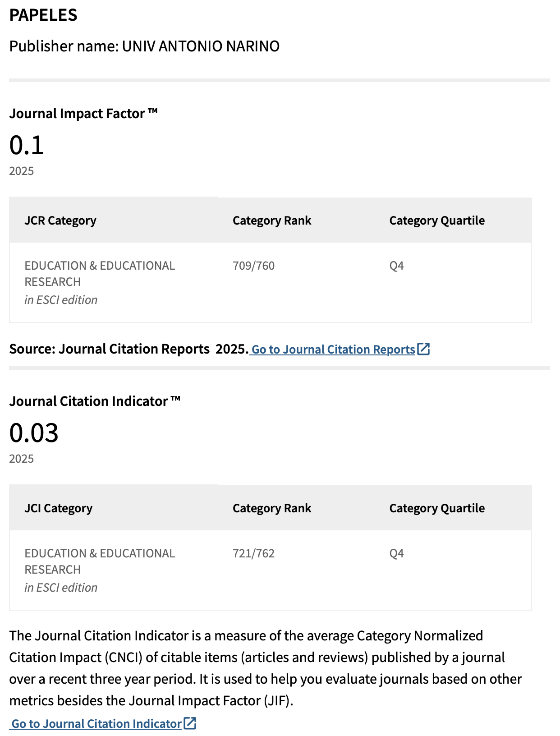Click Source: Journal Citation Reports 2025 text
The width and height of the screenshot is (560, 736).
pyautogui.click(x=129, y=349)
